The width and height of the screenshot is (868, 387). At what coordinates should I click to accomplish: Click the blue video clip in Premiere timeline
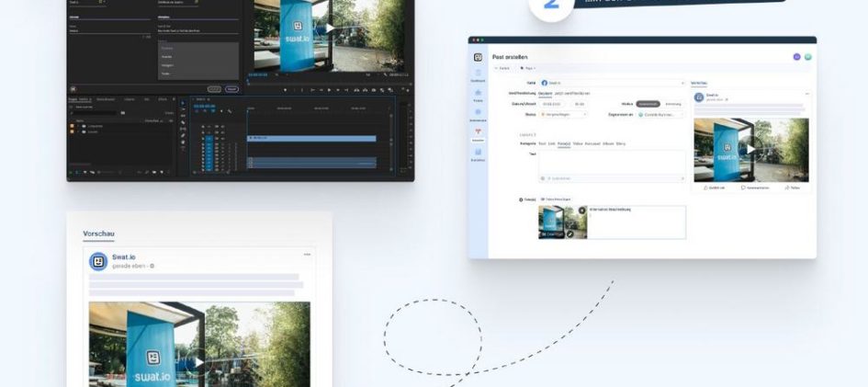[311, 138]
